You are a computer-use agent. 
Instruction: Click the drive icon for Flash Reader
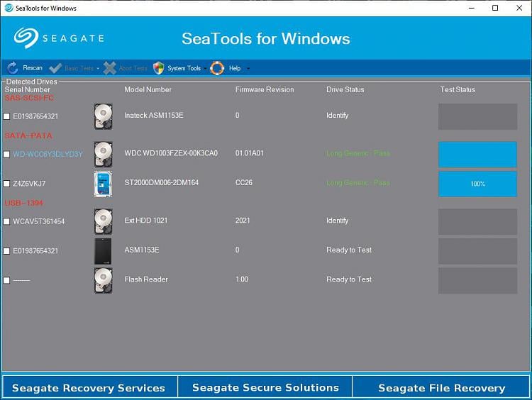coord(103,281)
